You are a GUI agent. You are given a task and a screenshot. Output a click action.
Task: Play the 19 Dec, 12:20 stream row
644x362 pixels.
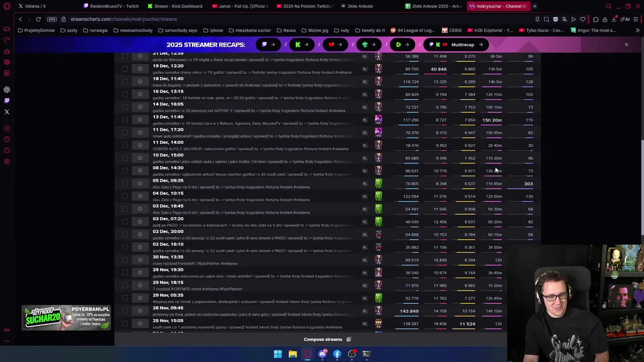click(x=140, y=69)
